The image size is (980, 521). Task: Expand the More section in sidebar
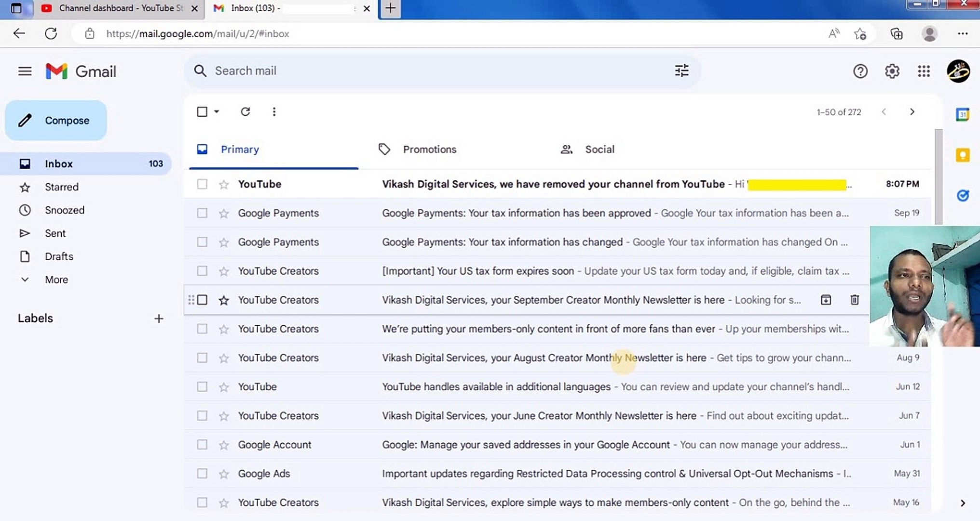pos(56,279)
